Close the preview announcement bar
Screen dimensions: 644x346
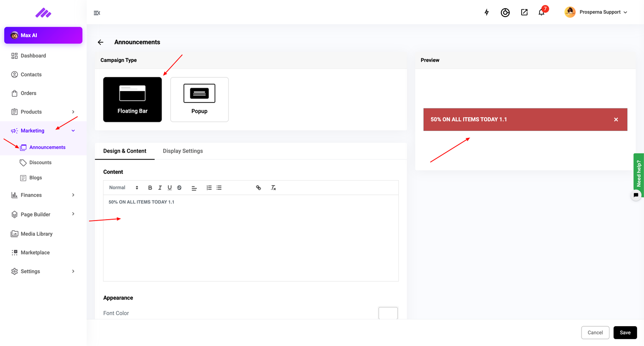point(616,119)
